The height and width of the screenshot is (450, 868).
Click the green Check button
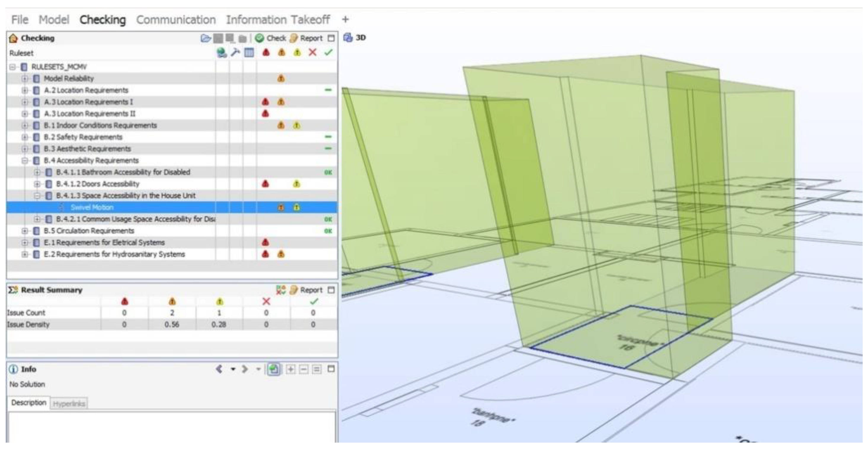coord(271,38)
